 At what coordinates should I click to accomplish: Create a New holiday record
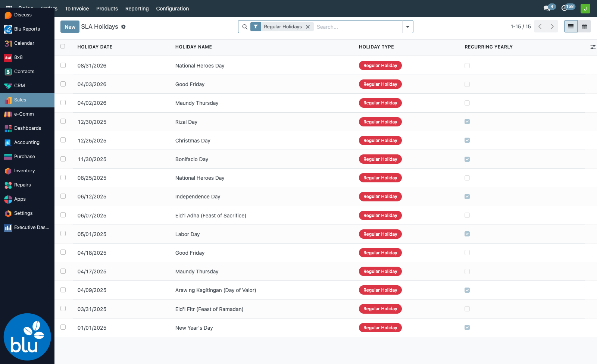coord(70,27)
